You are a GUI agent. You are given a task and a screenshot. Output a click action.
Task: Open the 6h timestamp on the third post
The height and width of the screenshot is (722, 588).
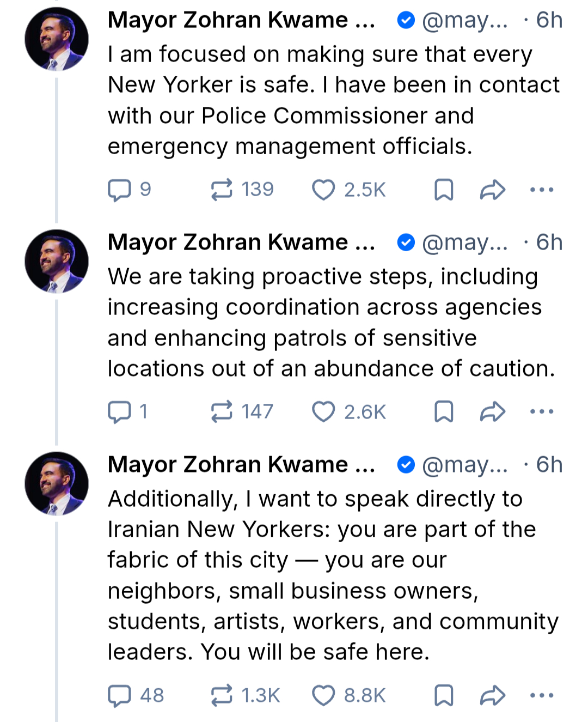549,465
